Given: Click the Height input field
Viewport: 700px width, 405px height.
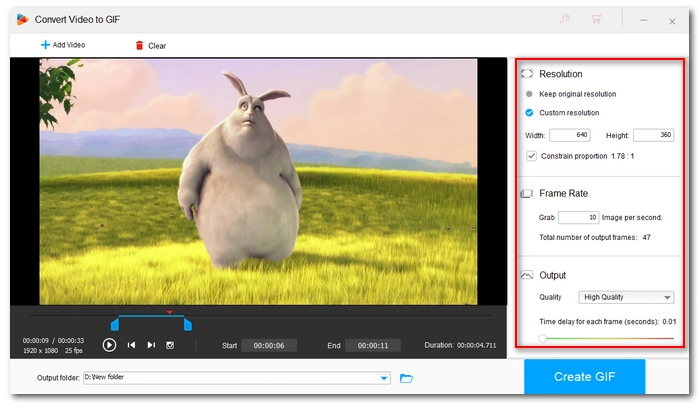Looking at the screenshot, I should pos(654,135).
